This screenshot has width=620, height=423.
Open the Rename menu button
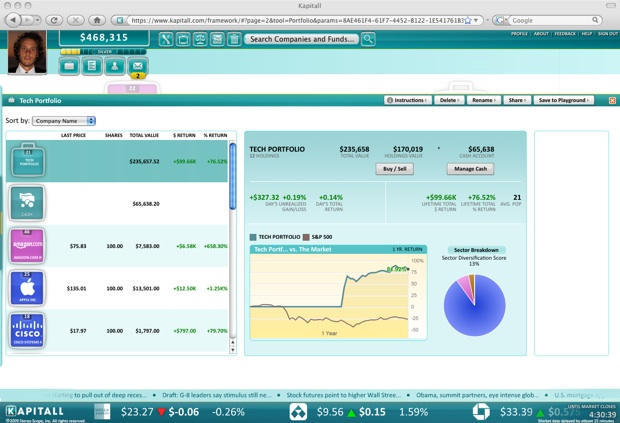pos(484,100)
